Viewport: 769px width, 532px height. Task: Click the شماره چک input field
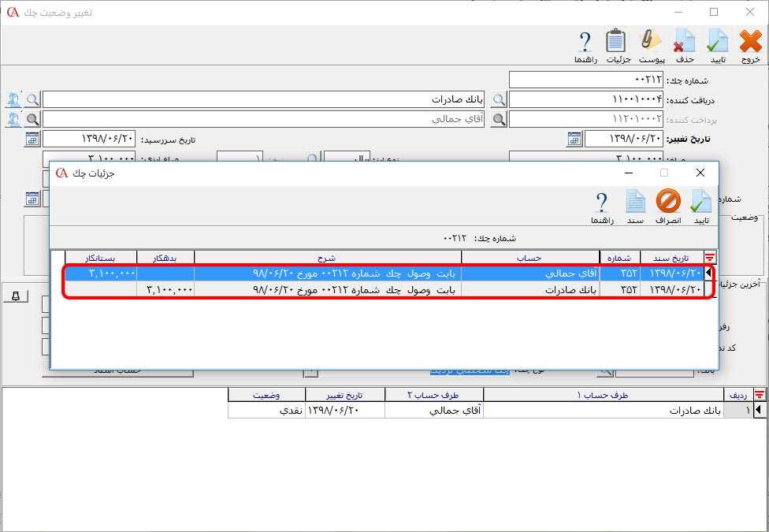[x=585, y=80]
